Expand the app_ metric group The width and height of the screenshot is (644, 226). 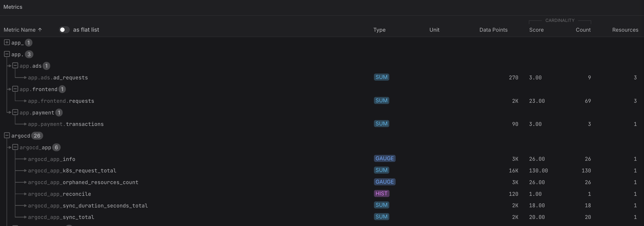[7, 42]
